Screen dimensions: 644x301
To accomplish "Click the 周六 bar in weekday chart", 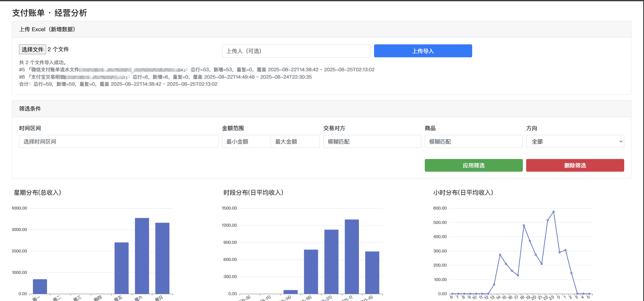I will point(142,256).
